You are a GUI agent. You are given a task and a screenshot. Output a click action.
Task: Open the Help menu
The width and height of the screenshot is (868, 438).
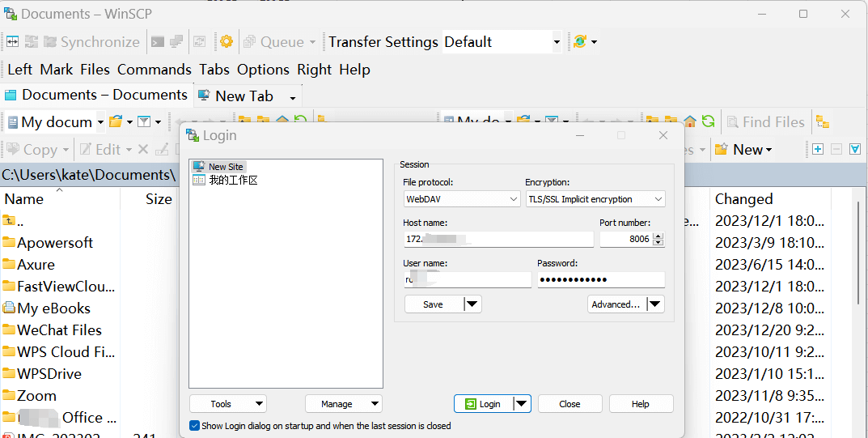pyautogui.click(x=355, y=70)
